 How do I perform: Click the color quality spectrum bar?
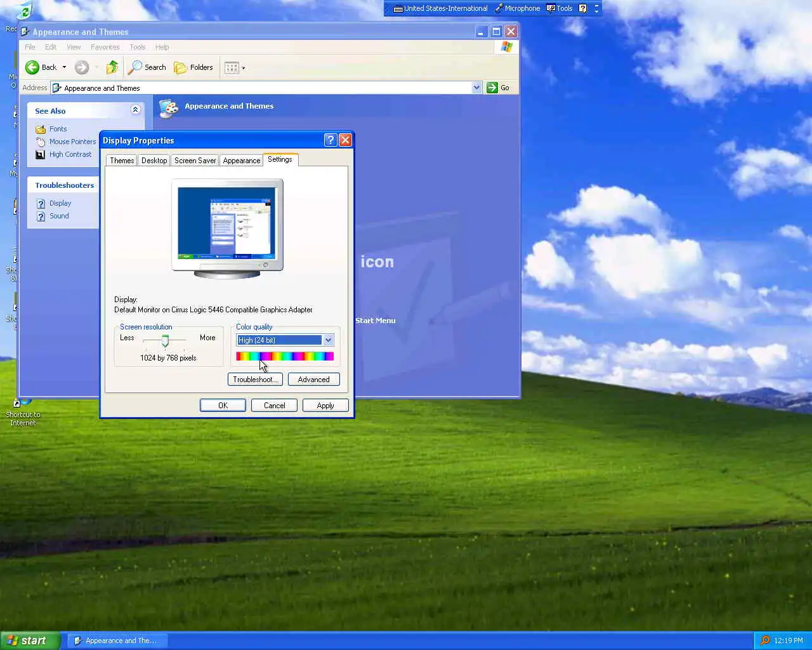tap(285, 357)
